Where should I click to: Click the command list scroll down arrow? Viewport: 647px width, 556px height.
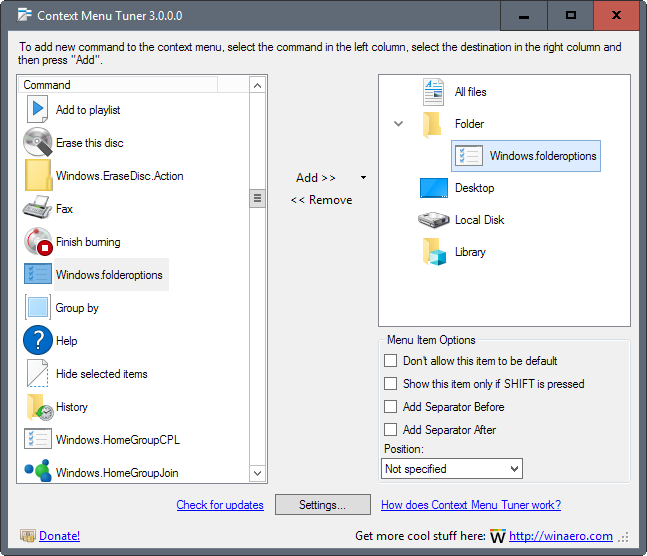(257, 473)
